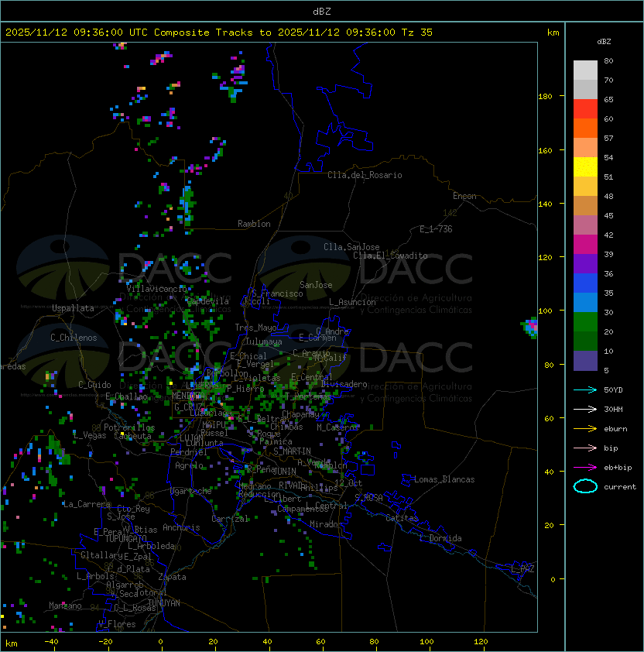
Task: Click the 'Zapata' map label
Action: [172, 577]
